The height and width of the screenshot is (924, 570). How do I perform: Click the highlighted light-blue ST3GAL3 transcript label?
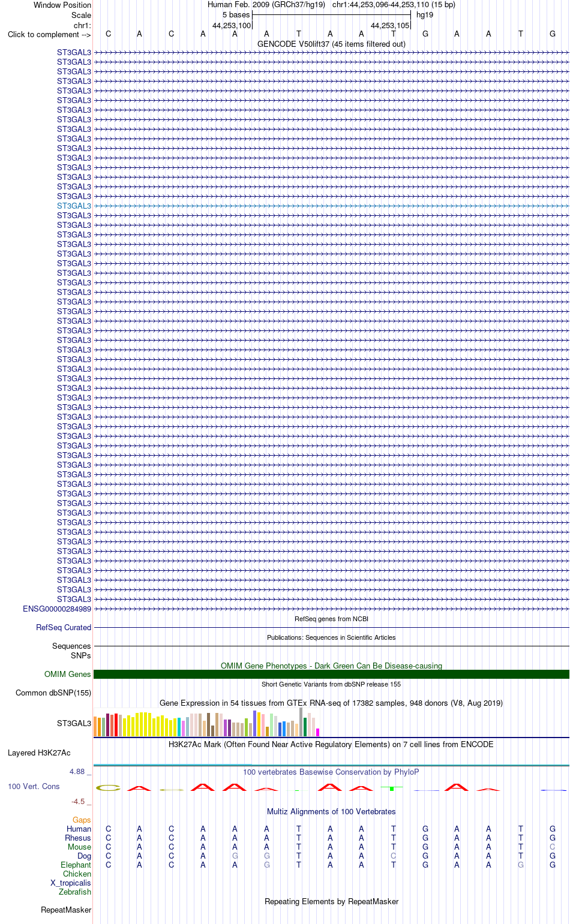74,206
